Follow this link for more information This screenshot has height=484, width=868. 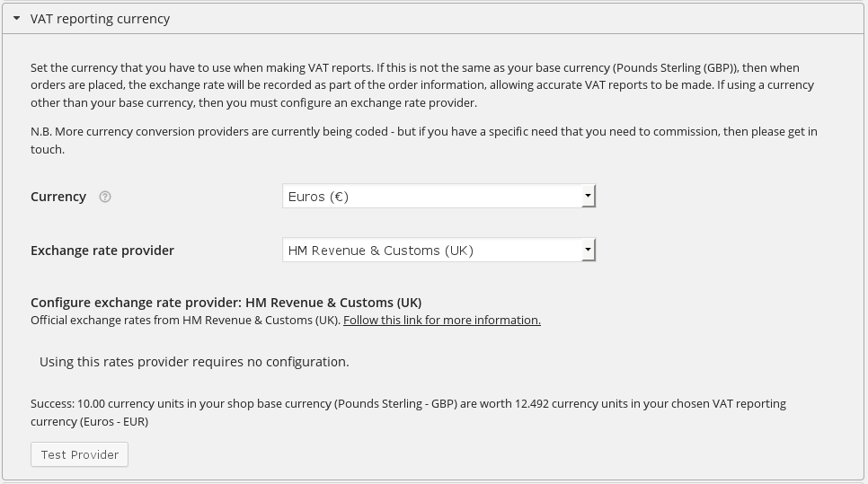442,321
